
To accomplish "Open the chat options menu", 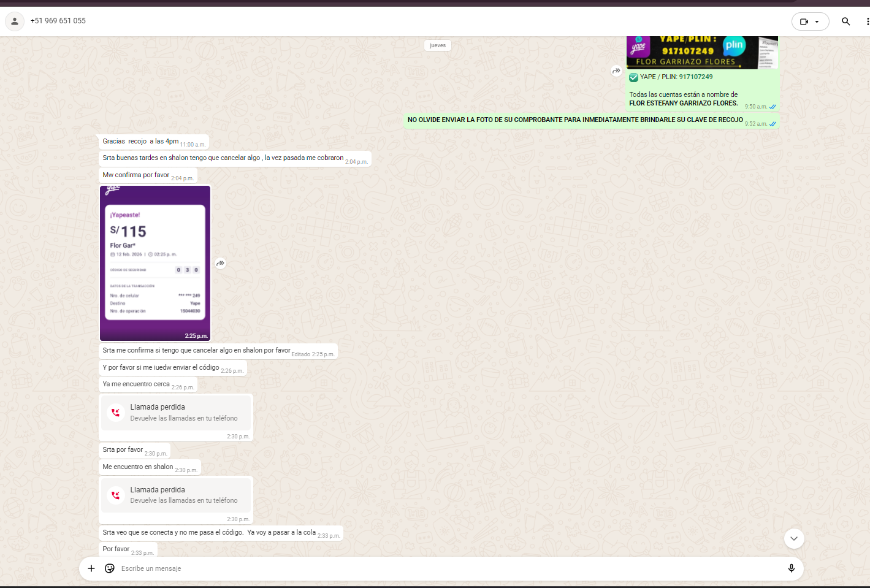I will [x=867, y=21].
